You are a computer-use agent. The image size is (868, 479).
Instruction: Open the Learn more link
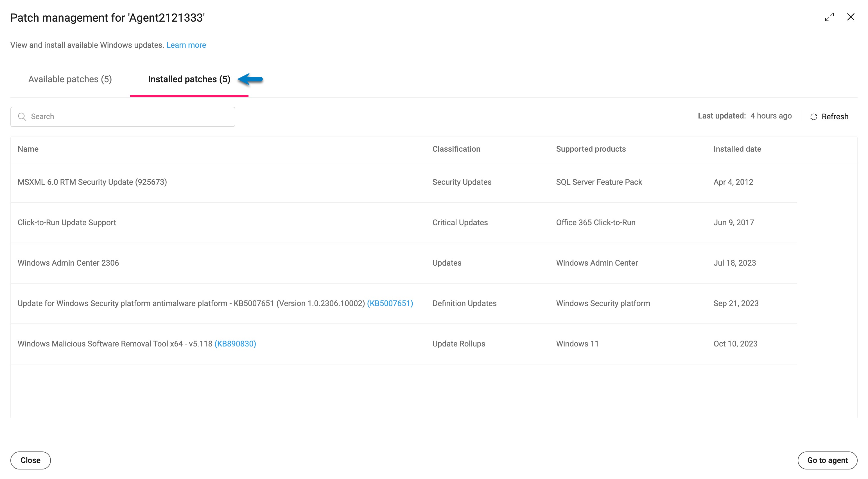186,45
